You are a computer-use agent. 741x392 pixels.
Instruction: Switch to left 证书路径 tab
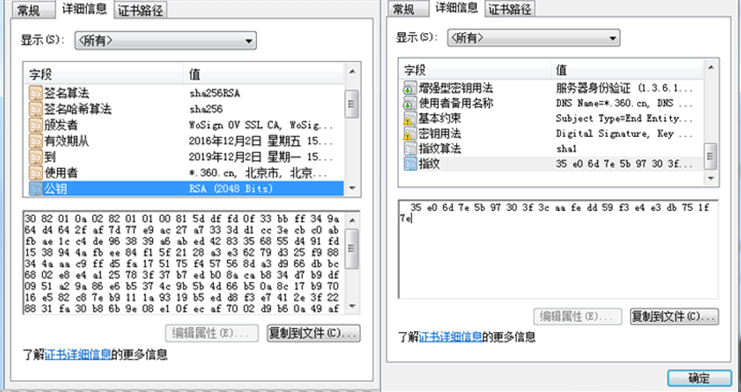pyautogui.click(x=140, y=11)
